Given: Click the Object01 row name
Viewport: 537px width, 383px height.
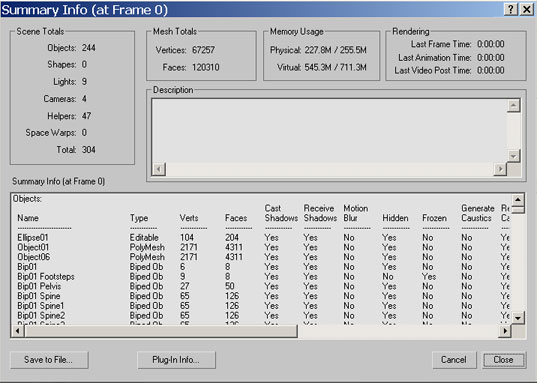Looking at the screenshot, I should 33,247.
